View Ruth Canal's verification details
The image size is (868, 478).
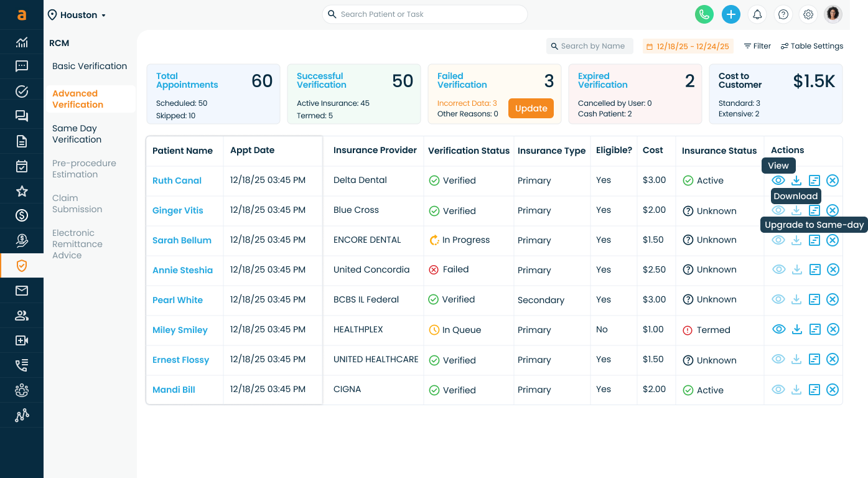pos(778,180)
